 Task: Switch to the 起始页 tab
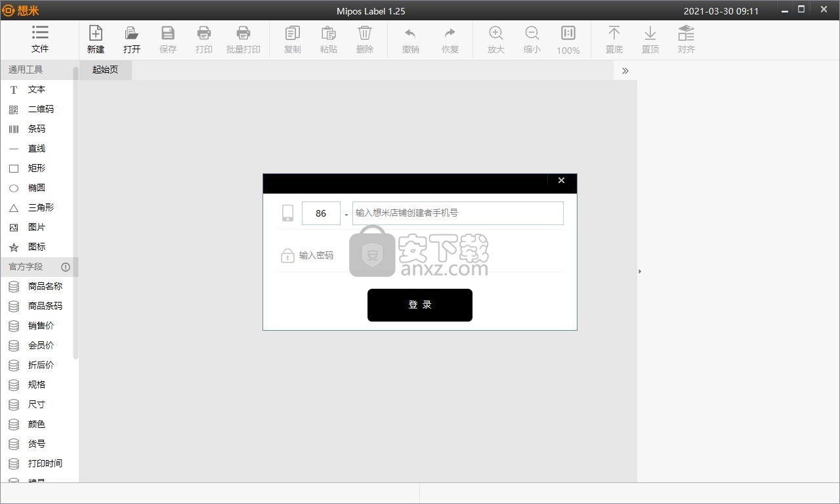point(106,70)
